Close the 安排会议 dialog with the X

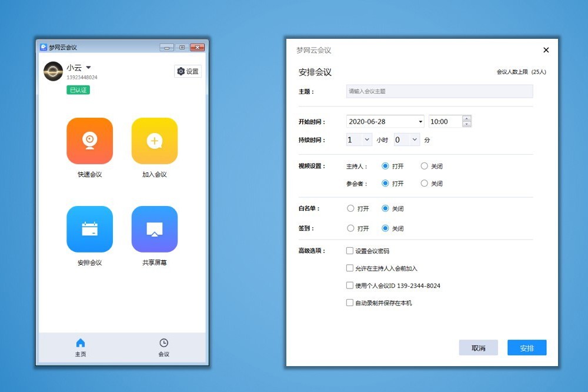pyautogui.click(x=546, y=50)
